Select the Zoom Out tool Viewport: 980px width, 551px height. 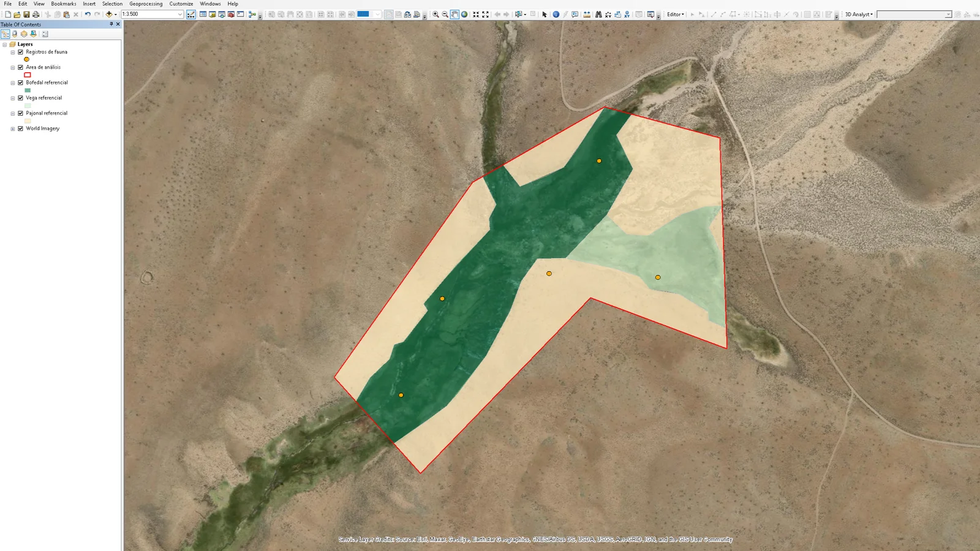pyautogui.click(x=445, y=14)
